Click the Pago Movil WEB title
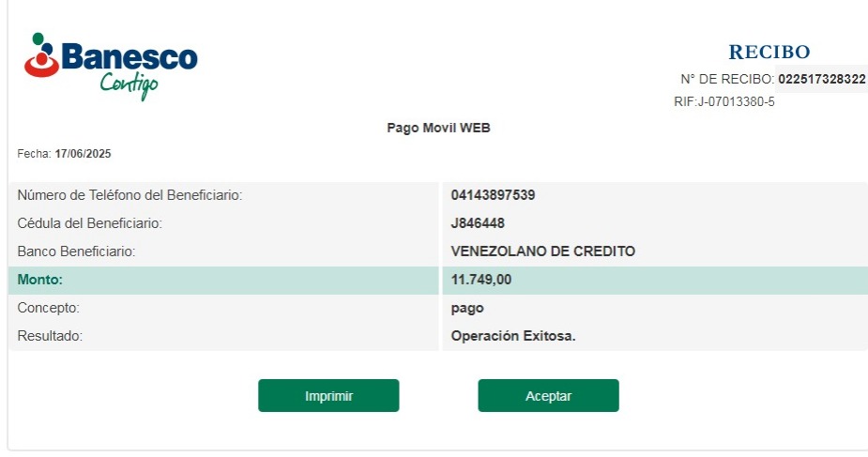 438,128
